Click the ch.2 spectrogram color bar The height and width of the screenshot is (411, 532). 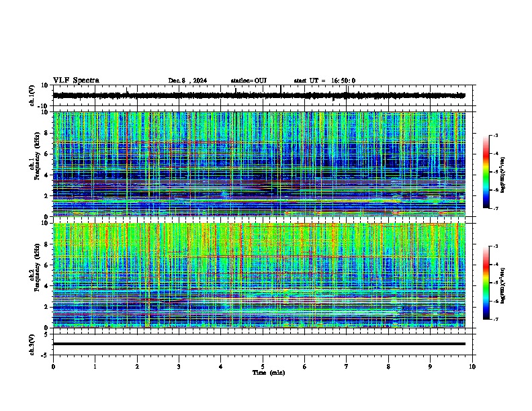coord(486,283)
